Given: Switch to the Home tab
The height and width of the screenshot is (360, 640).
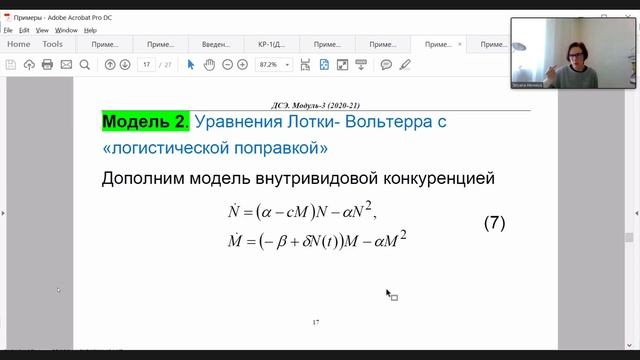Looking at the screenshot, I should [x=19, y=44].
